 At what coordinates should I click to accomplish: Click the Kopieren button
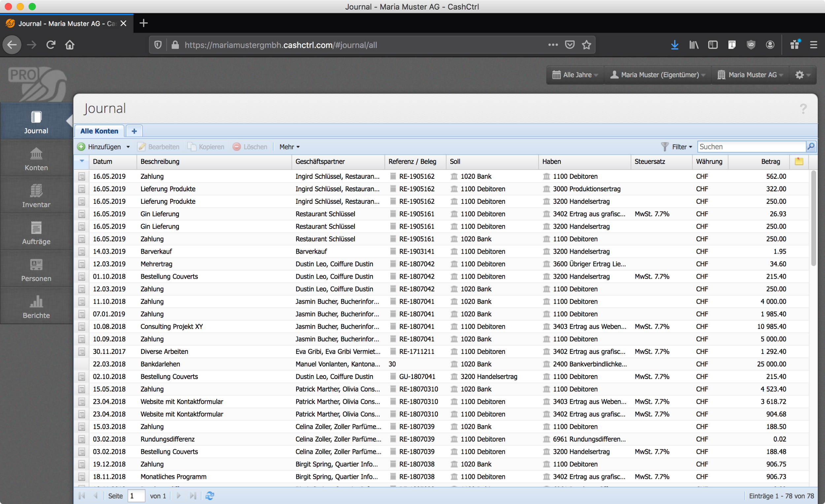pyautogui.click(x=206, y=147)
